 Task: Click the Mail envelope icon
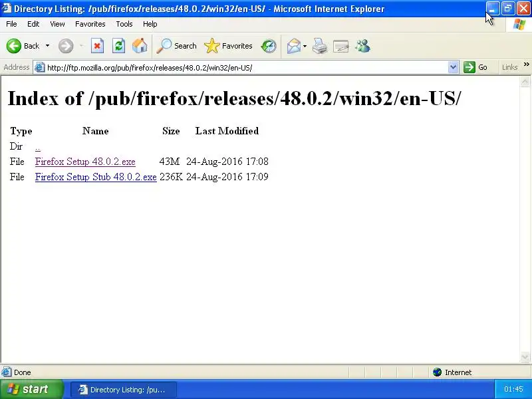294,46
